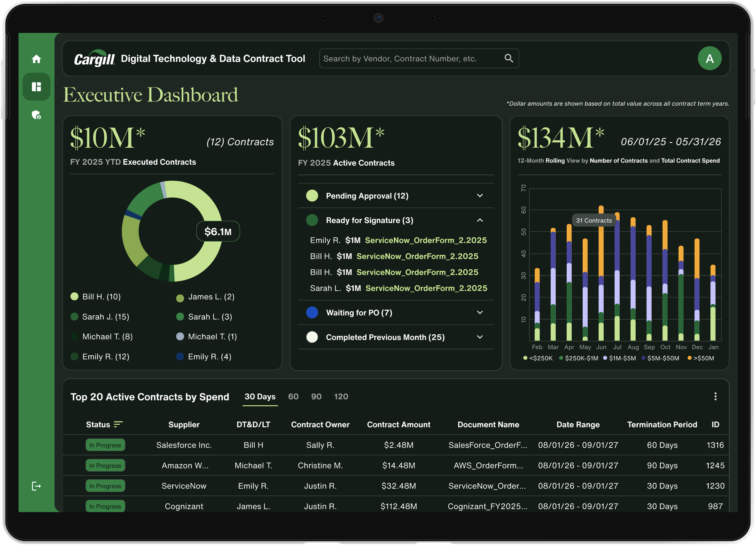Toggle the $5M-$50M legend series
This screenshot has width=756, height=545.
pyautogui.click(x=660, y=358)
